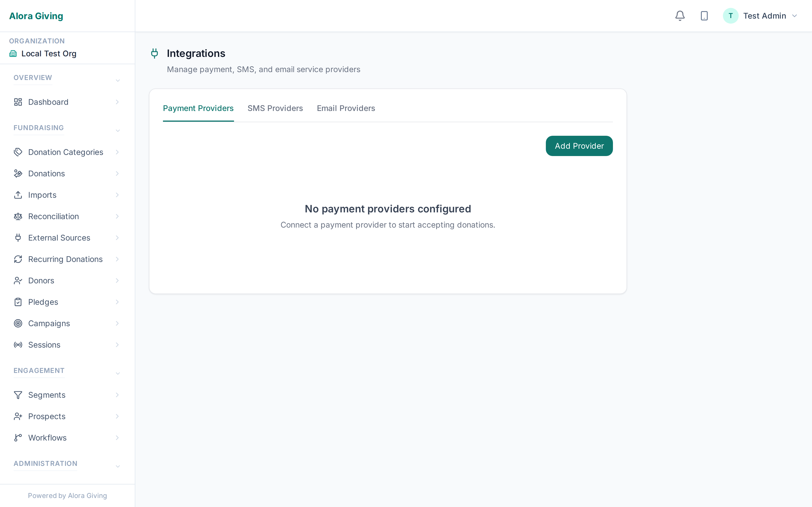The image size is (812, 507).
Task: Collapse the OVERVIEW sidebar section
Action: coord(118,81)
